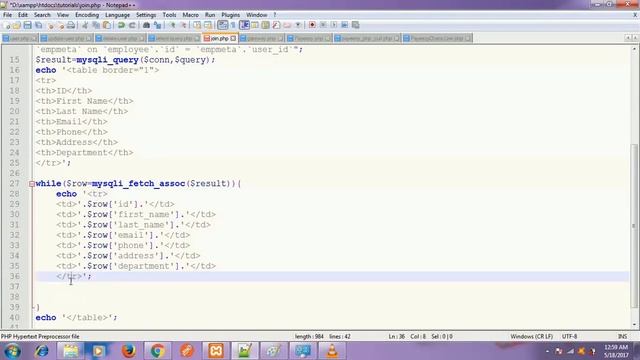Screen dimensions: 640x360
Task: Click the Save Recorded Macro icon
Action: tap(356, 25)
